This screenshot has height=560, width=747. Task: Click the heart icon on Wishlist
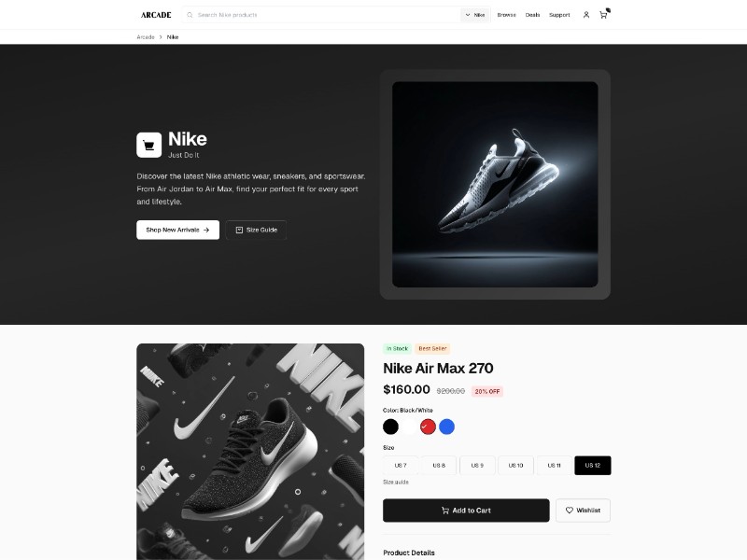point(570,510)
